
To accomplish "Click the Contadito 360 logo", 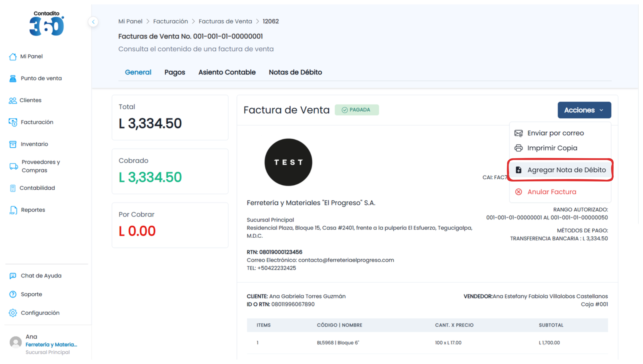I will (47, 23).
